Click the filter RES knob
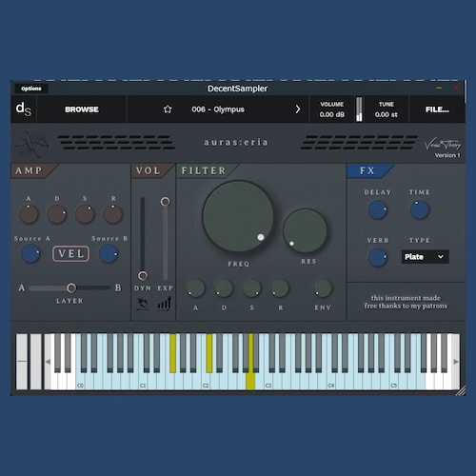 305,230
